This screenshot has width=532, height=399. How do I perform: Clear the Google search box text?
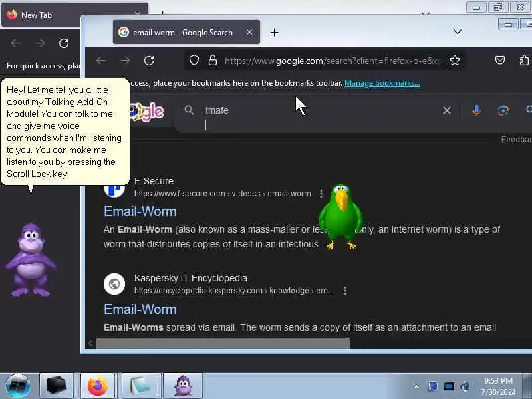click(447, 110)
